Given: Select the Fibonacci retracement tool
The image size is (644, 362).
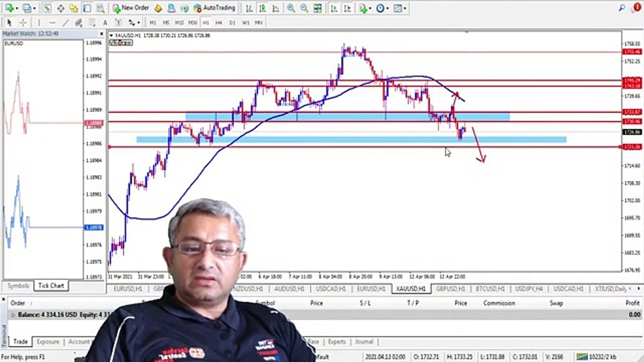Looking at the screenshot, I should coord(92,23).
